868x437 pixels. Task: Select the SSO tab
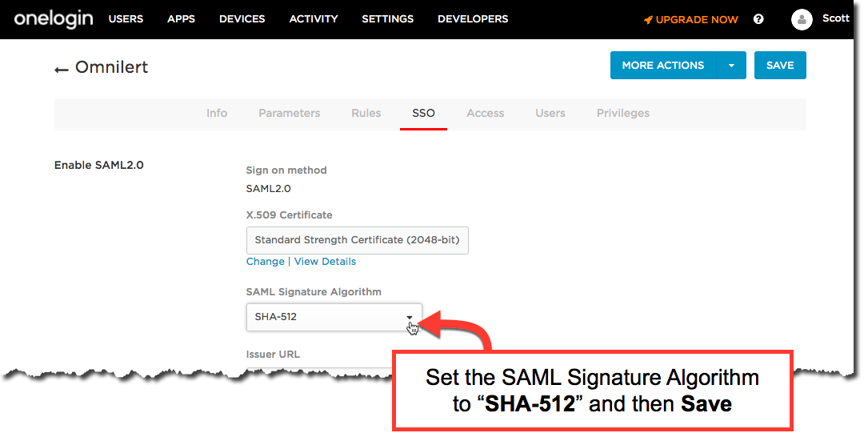click(x=423, y=113)
